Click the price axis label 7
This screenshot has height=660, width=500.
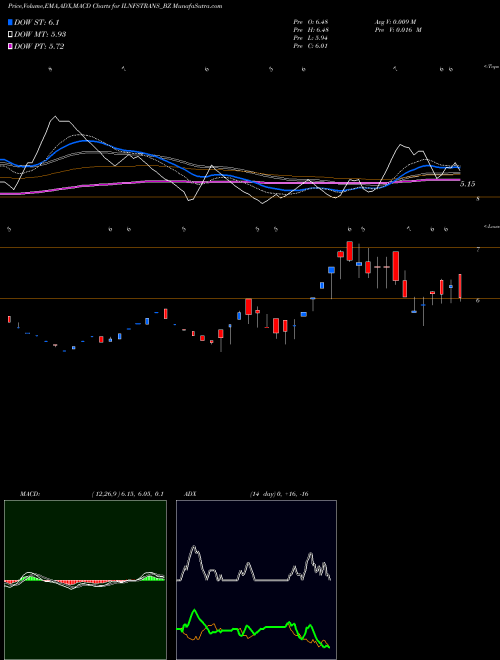click(x=478, y=250)
